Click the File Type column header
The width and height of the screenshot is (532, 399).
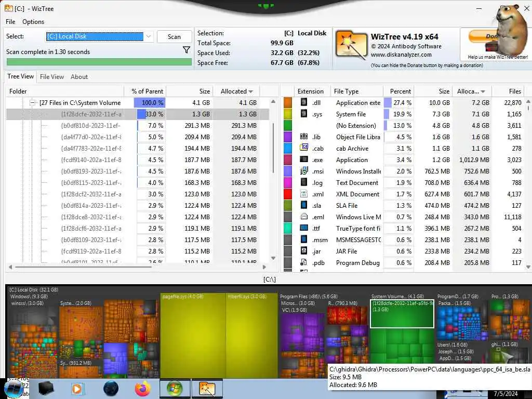tap(356, 91)
